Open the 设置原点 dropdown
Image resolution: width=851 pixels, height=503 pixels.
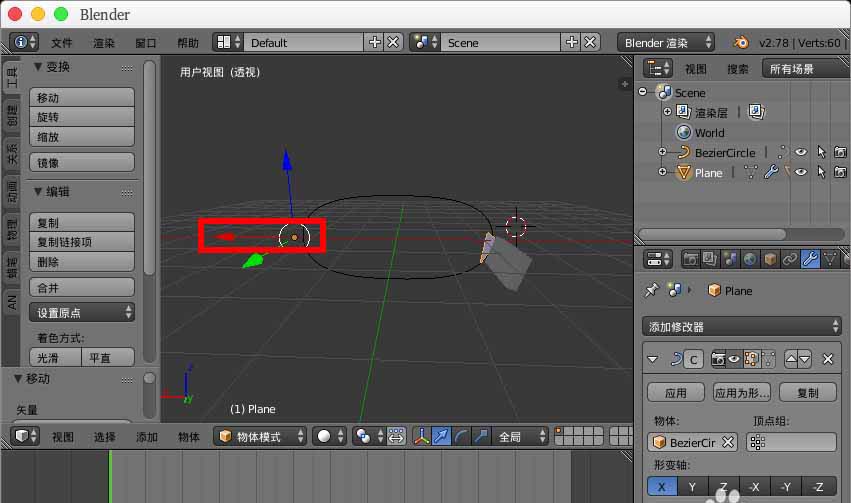pyautogui.click(x=81, y=312)
